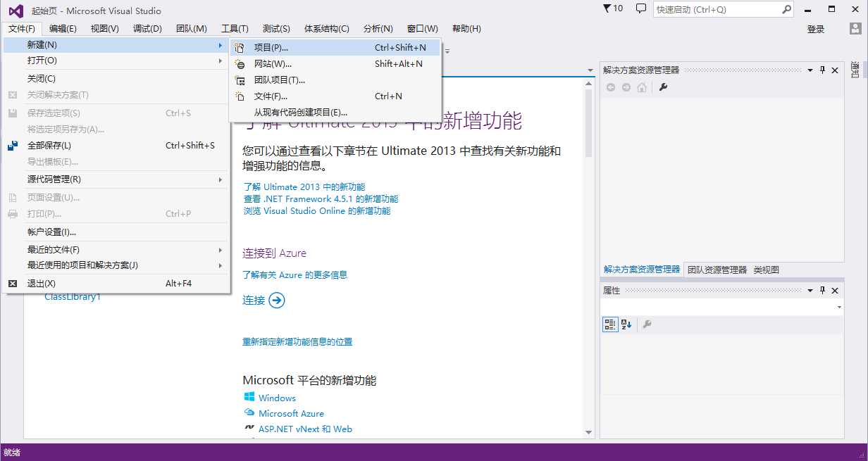Choose 网站(W)... in the new submenu
Screen dimensions: 868x461
tap(335, 64)
